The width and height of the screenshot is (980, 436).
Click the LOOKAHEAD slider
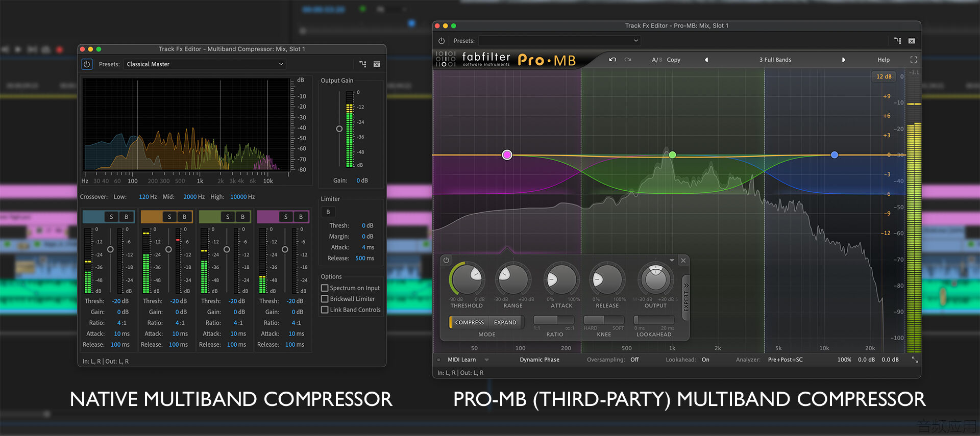tap(654, 320)
